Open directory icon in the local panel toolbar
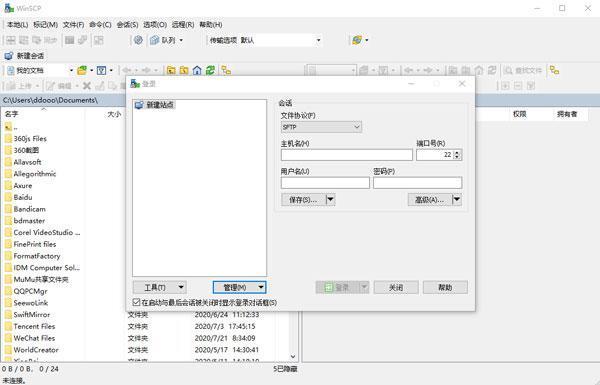The image size is (600, 385). [x=82, y=70]
